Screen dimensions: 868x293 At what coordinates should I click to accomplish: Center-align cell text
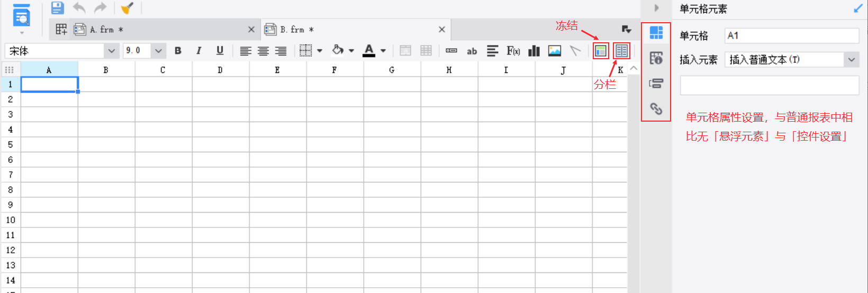[x=263, y=51]
